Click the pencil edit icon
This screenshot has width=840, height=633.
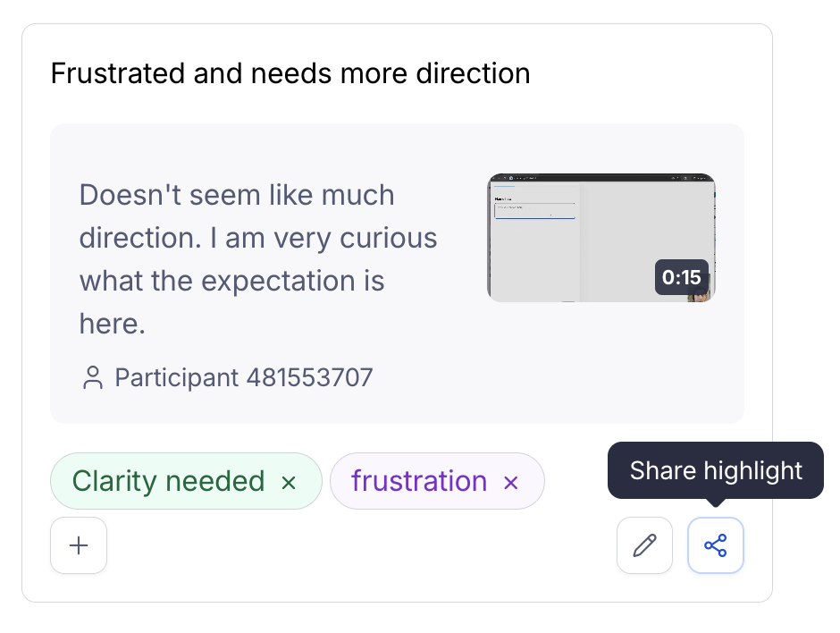(x=644, y=544)
